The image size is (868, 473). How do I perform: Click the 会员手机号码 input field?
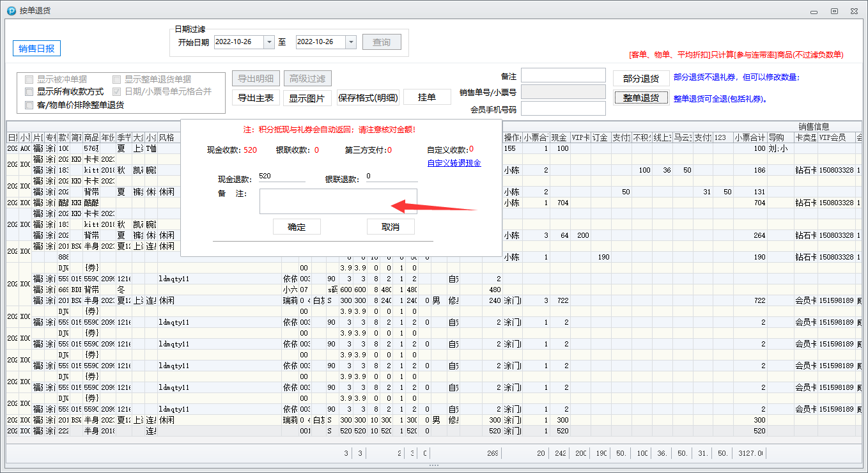[563, 109]
